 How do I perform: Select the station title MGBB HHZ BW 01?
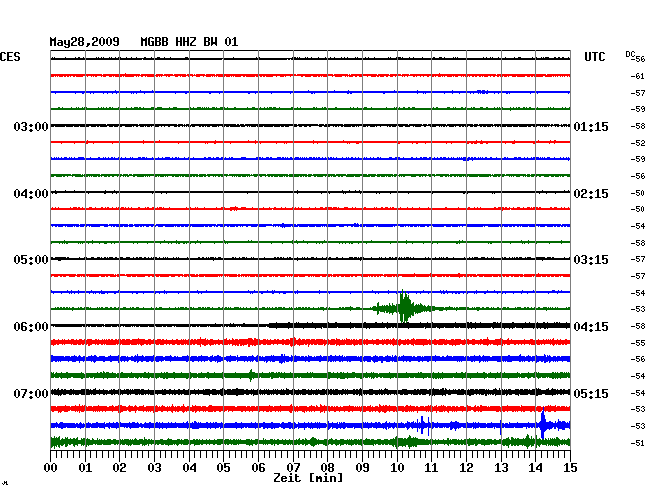189,42
